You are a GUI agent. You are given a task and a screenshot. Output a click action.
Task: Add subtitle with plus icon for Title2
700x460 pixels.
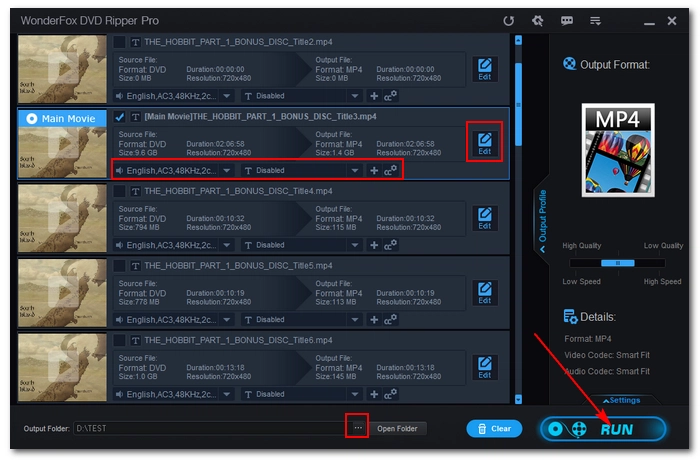pos(374,96)
